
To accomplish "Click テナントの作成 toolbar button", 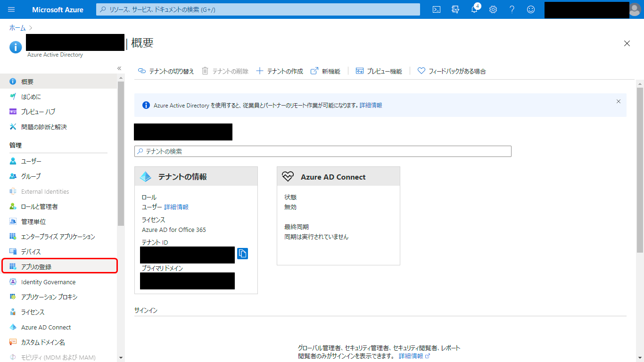I will pos(280,71).
